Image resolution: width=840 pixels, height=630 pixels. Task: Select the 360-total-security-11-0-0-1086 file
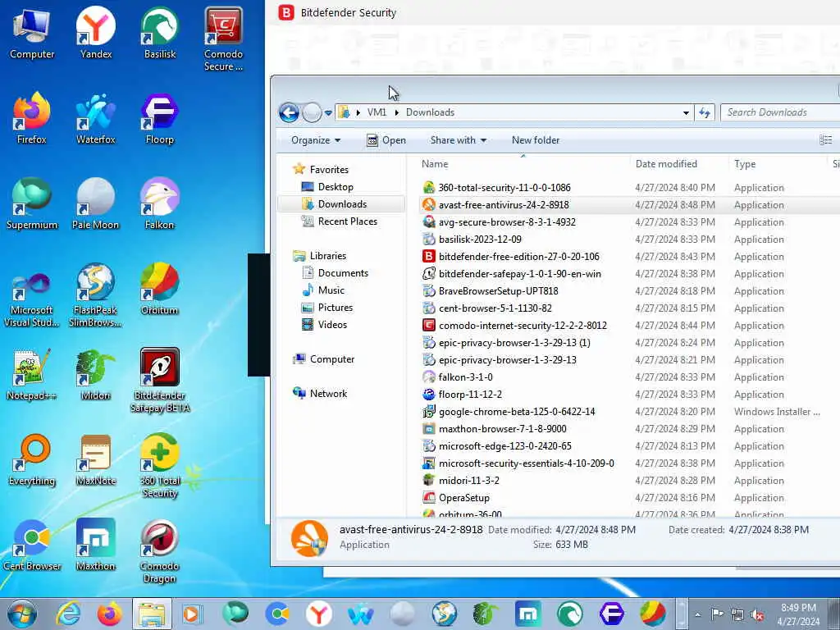(504, 188)
